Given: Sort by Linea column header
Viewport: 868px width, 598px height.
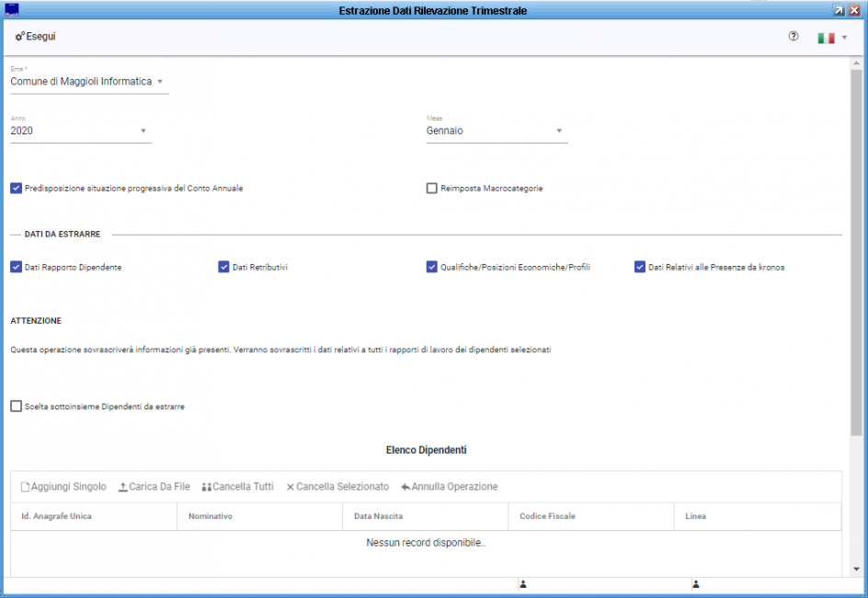Looking at the screenshot, I should (x=758, y=516).
